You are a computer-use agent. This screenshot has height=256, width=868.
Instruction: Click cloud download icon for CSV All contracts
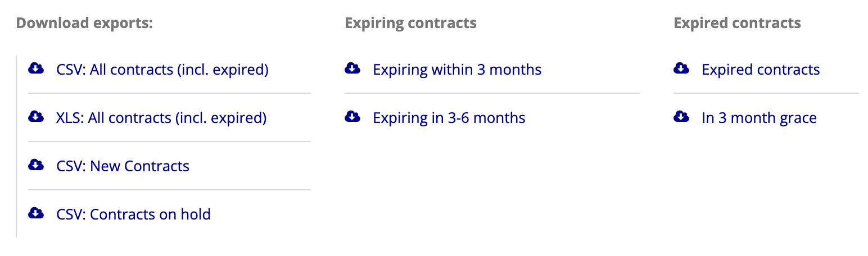coord(36,69)
